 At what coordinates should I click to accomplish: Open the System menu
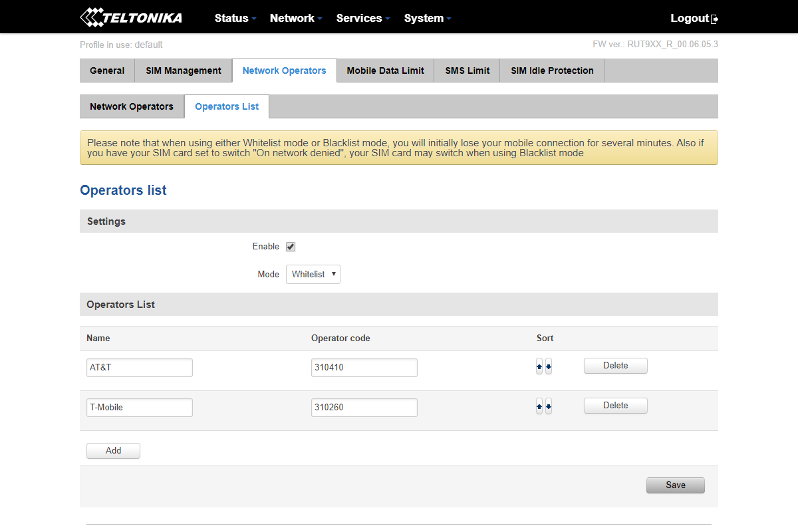427,18
